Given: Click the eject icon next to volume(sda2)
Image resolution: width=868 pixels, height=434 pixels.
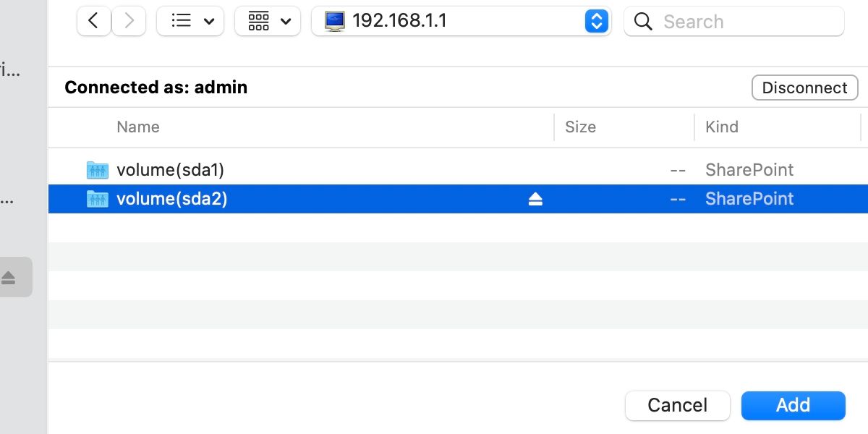Looking at the screenshot, I should (535, 198).
